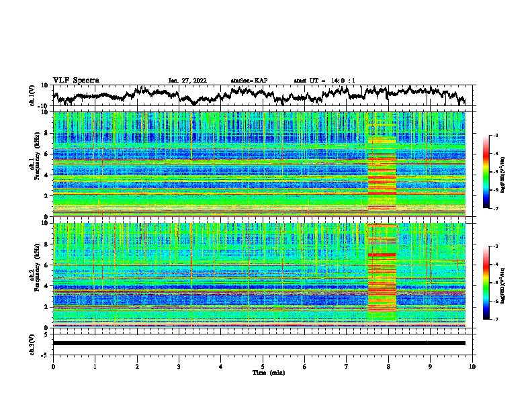Click the 'station=KAP' label
Image resolution: width=532 pixels, height=411 pixels.
[x=249, y=81]
